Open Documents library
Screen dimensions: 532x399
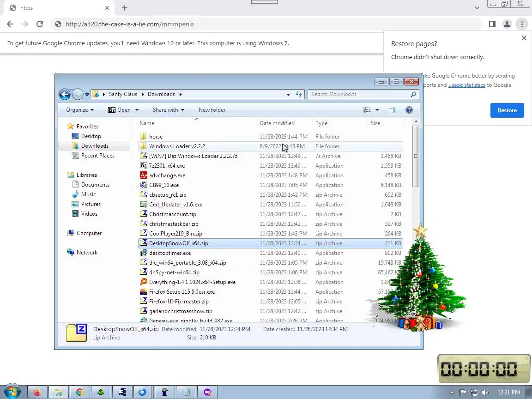(95, 185)
